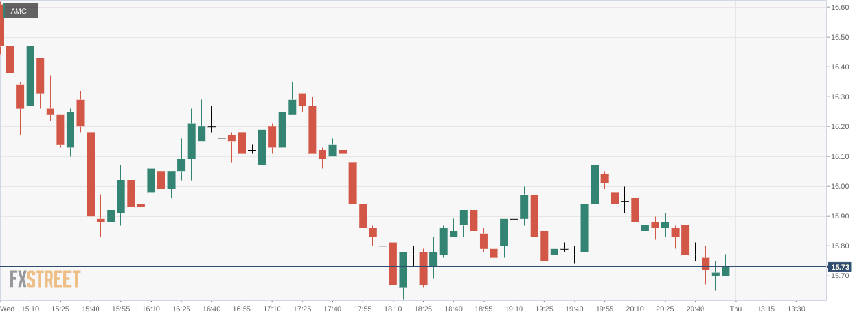Select the 19:55 time marker

point(604,309)
